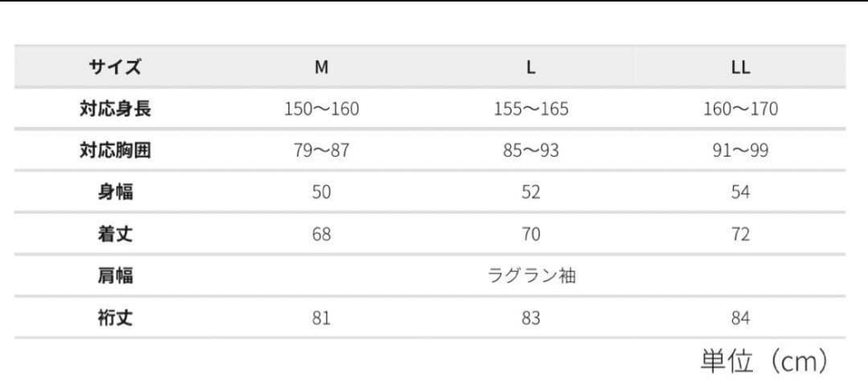Click the length value 68
The width and height of the screenshot is (868, 380).
click(x=321, y=234)
